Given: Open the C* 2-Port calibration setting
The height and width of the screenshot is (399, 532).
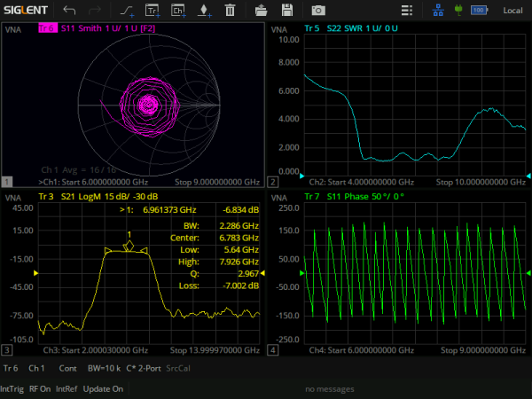Looking at the screenshot, I should point(144,367).
